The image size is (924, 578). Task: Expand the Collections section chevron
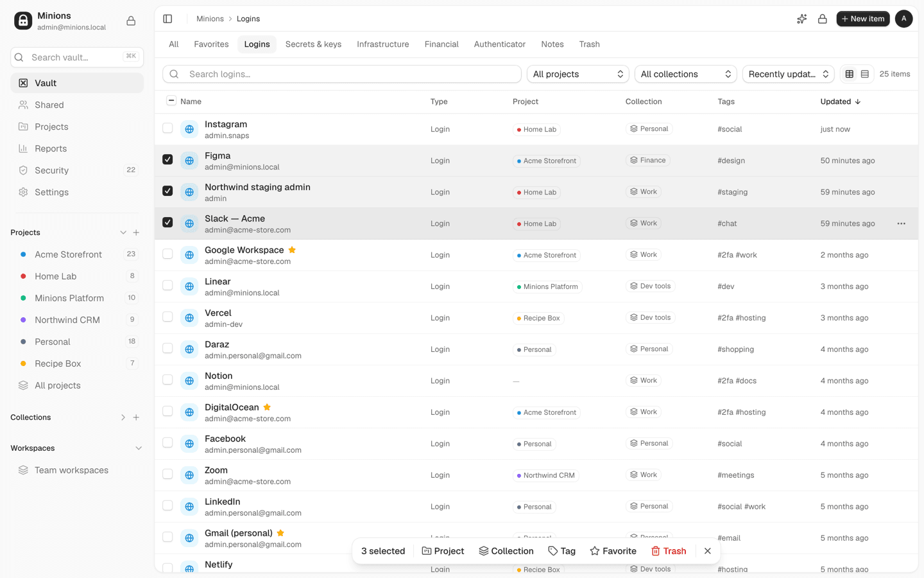click(123, 417)
